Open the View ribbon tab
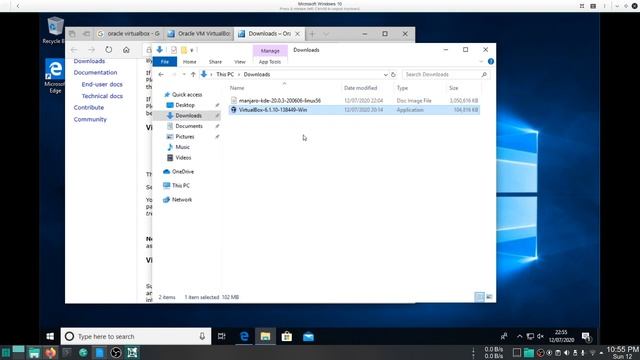This screenshot has width=640, height=360. tap(240, 62)
